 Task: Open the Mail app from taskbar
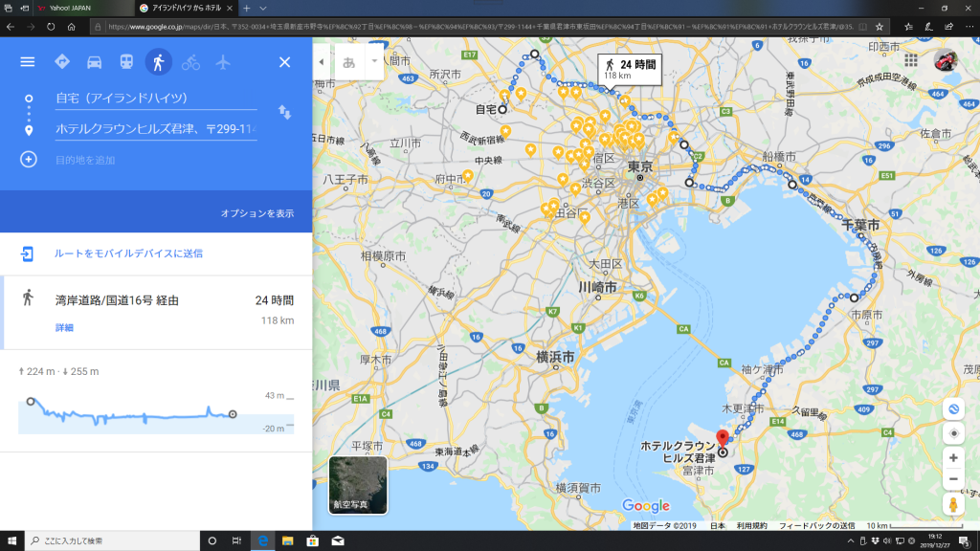338,541
